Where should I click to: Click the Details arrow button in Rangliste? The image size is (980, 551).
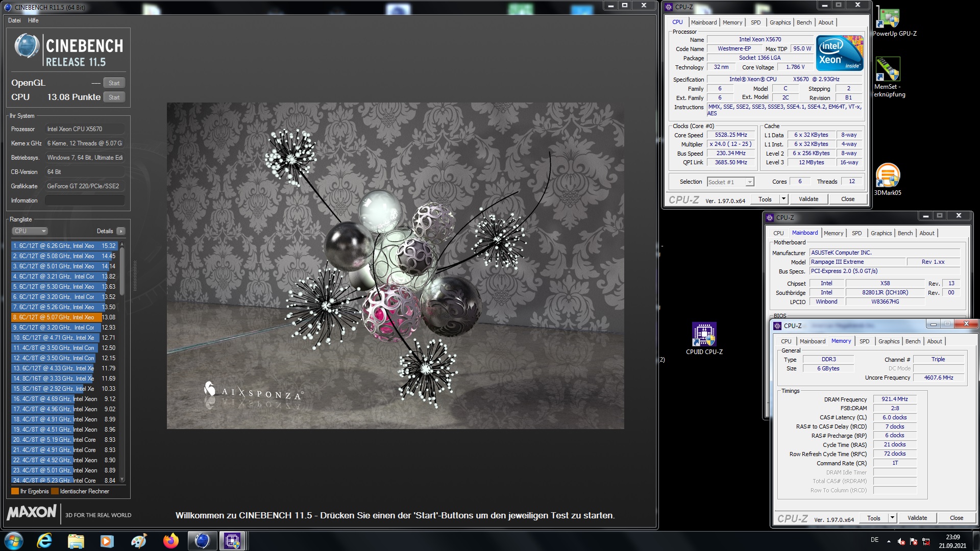(x=121, y=231)
